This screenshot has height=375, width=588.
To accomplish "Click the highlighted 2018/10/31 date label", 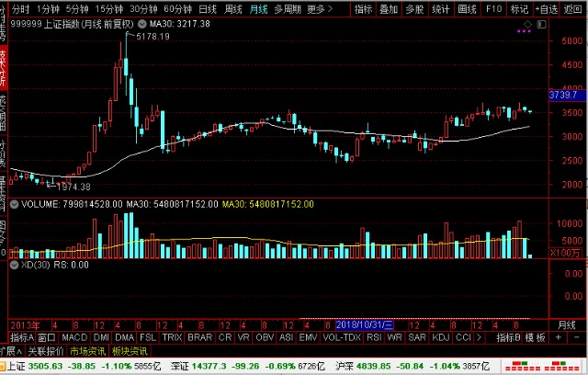I will click(365, 325).
